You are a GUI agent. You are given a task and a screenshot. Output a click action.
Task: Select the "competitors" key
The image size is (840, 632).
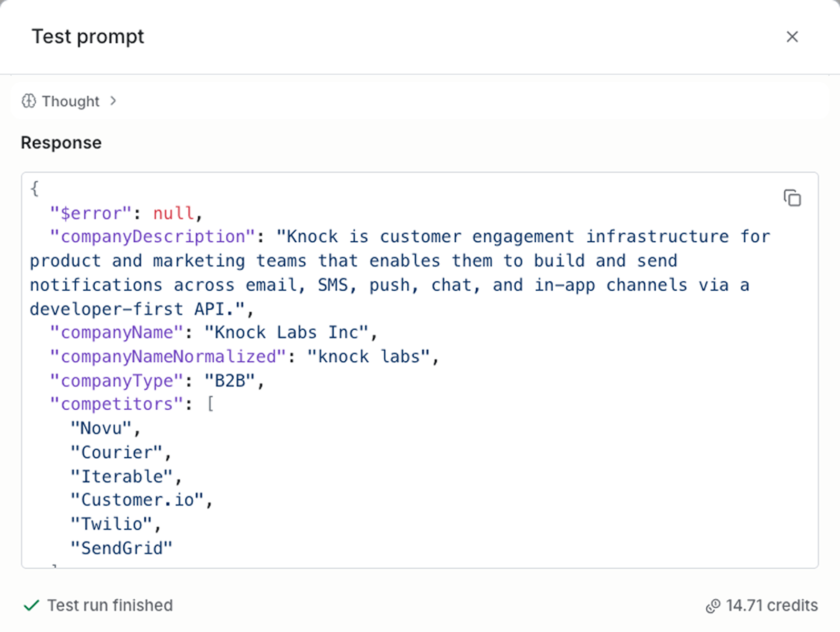[116, 404]
